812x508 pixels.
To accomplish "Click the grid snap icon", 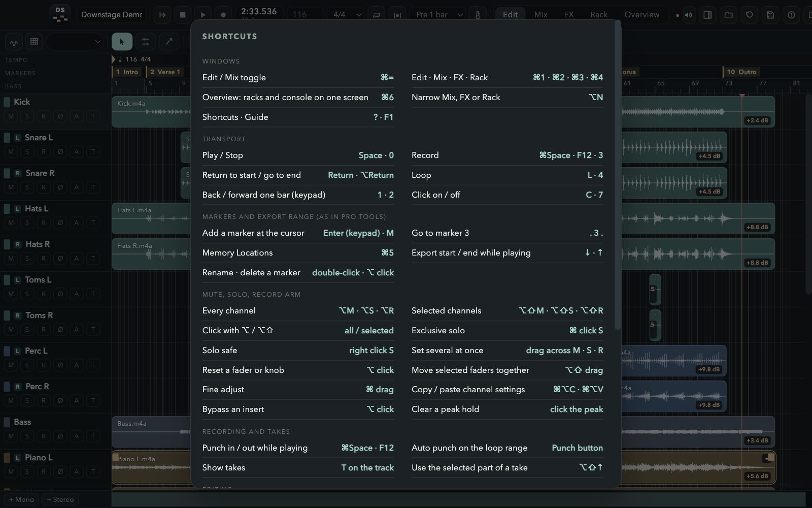I will click(34, 42).
